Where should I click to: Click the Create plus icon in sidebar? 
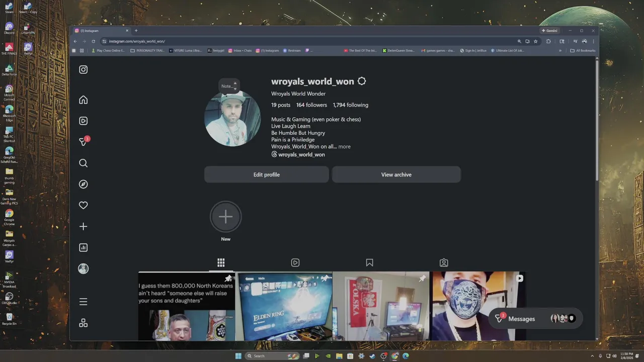click(84, 226)
